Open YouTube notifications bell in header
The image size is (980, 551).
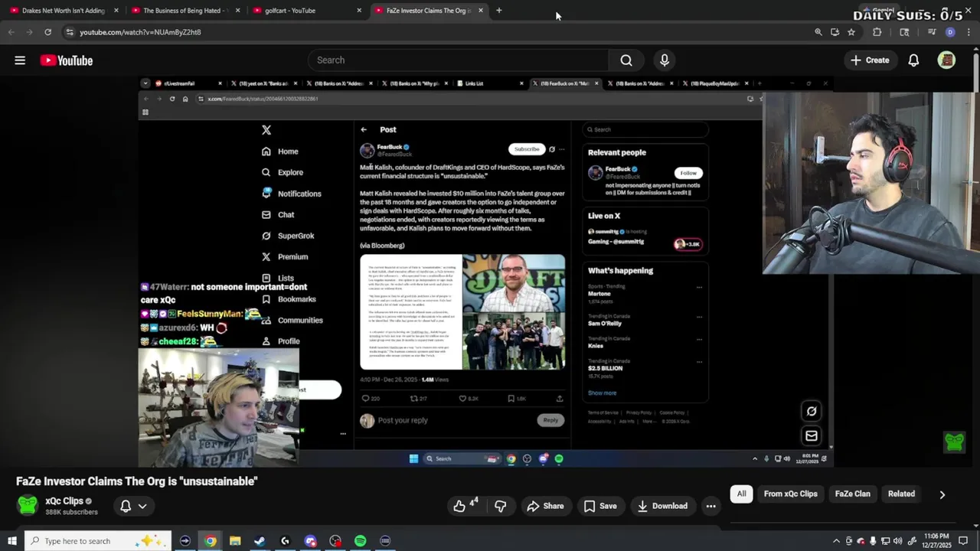pyautogui.click(x=913, y=60)
